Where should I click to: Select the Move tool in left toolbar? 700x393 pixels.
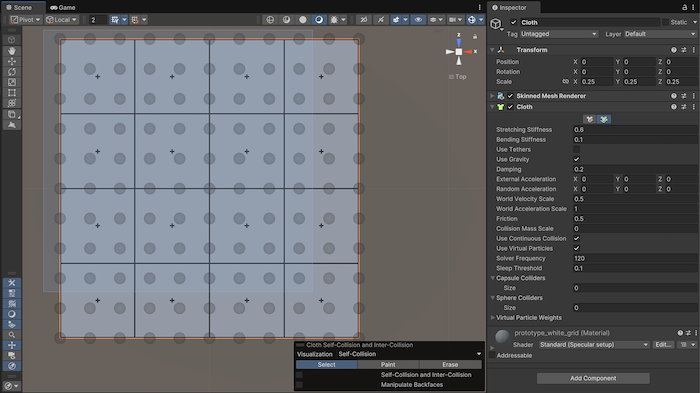click(x=12, y=61)
